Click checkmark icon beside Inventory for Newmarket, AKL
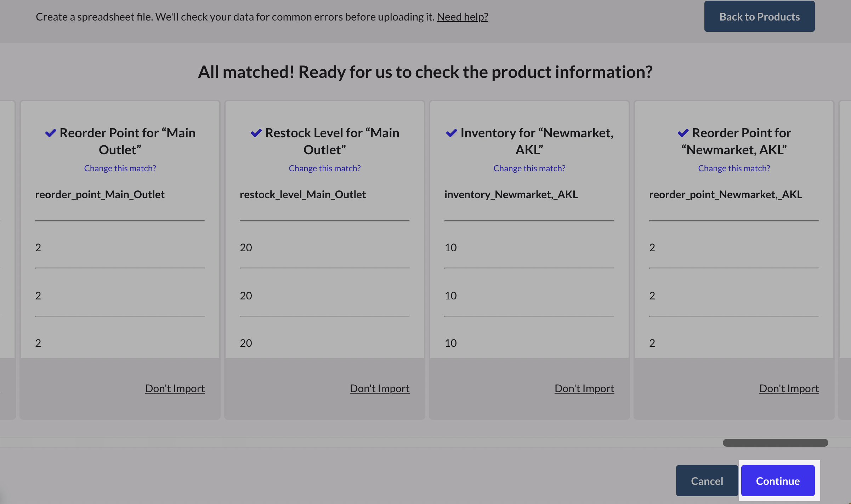This screenshot has height=504, width=851. (x=451, y=133)
